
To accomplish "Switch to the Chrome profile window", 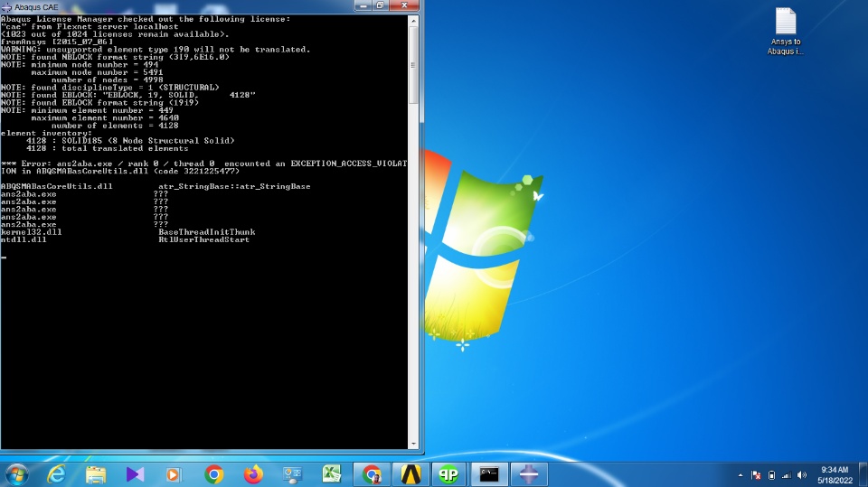I will 372,474.
